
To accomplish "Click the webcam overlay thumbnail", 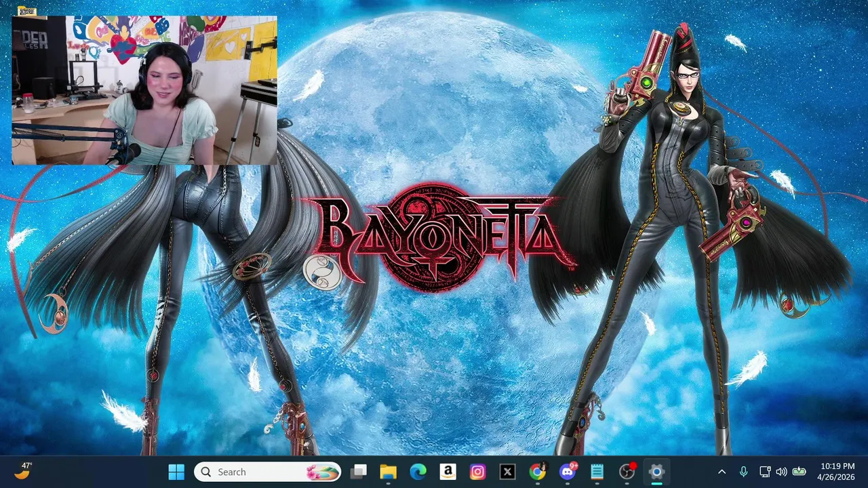I will pos(144,91).
